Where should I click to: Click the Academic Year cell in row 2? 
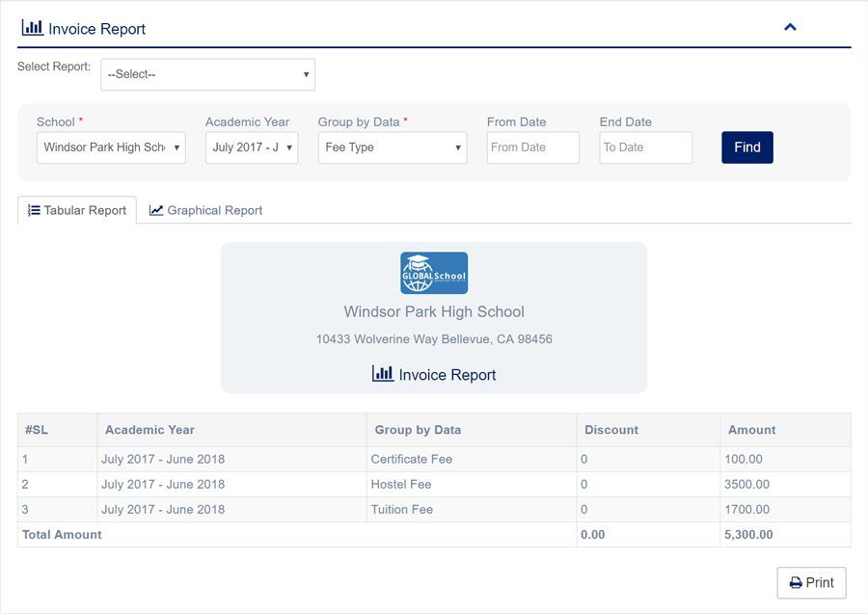(x=231, y=484)
